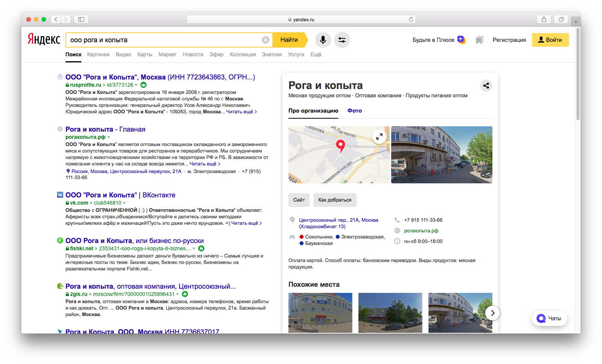This screenshot has height=364, width=602.
Task: Switch to the Знатоки tab
Action: 272,54
